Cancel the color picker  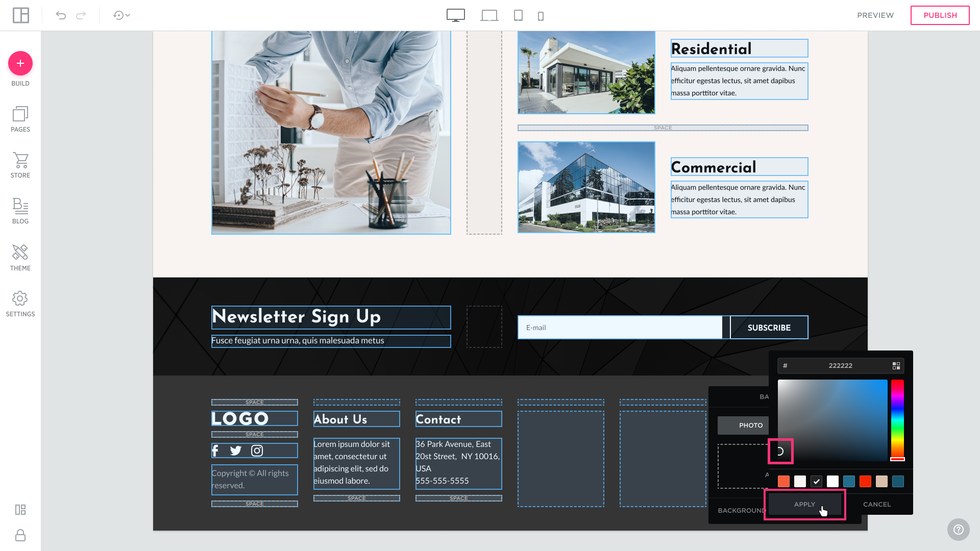coord(876,504)
